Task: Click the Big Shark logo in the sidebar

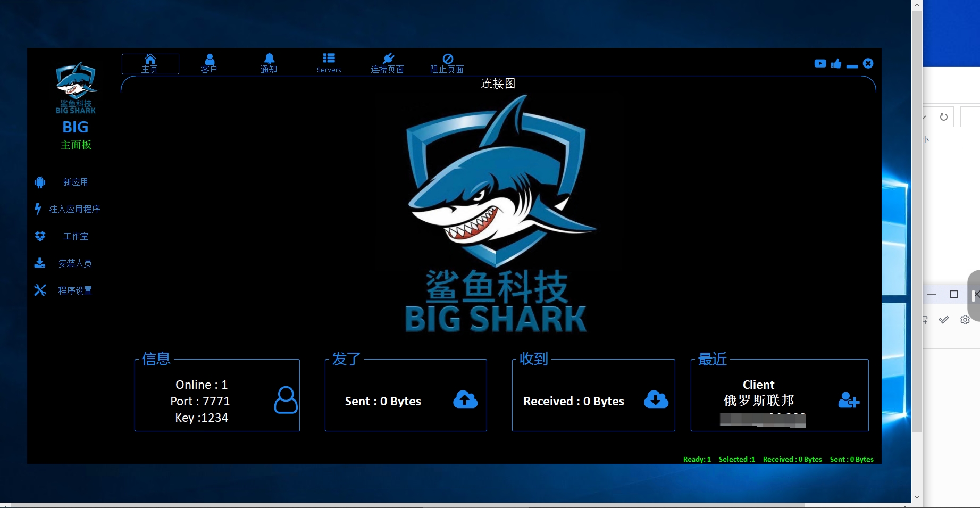Action: pos(76,88)
